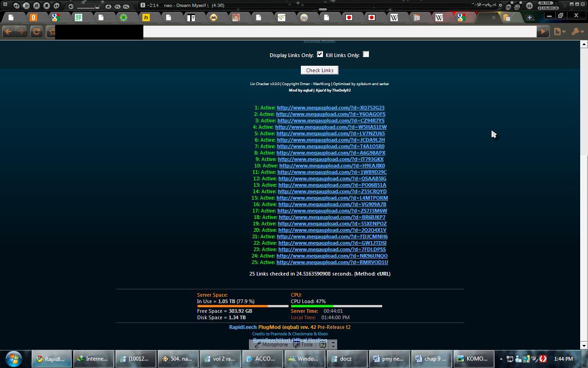Uncheck the Display Links Only checkbox
Image resolution: width=588 pixels, height=368 pixels.
click(320, 54)
